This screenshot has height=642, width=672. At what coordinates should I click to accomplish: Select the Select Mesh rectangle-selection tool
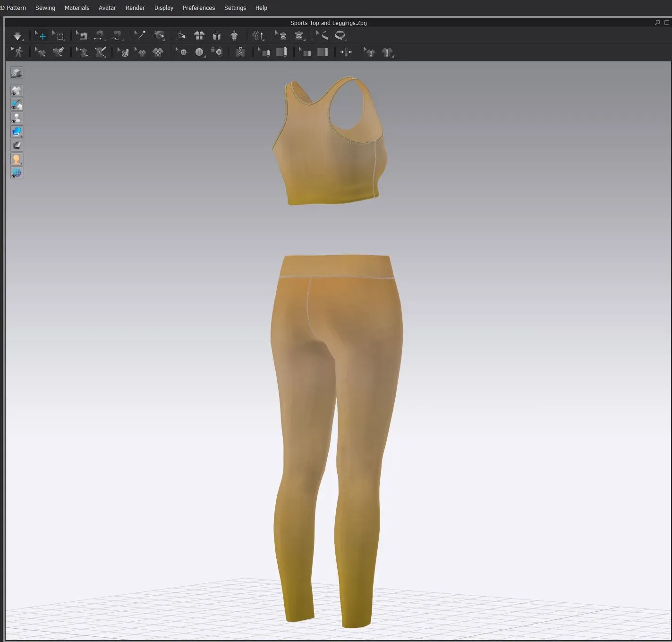59,36
